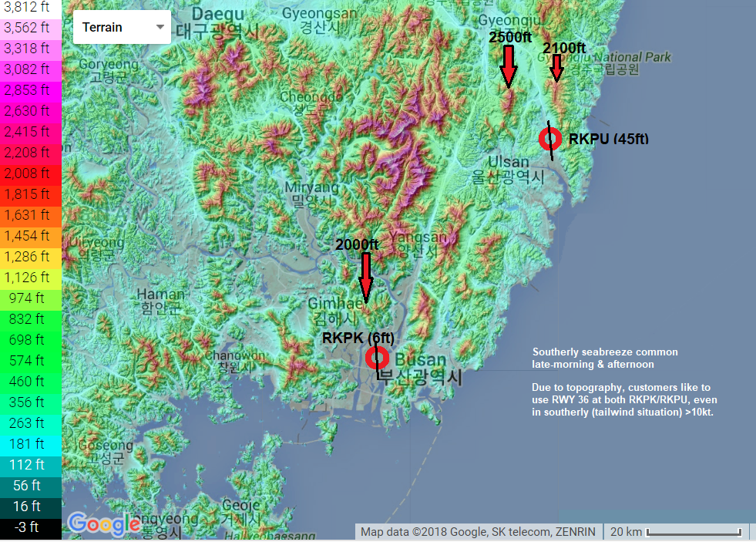Click the red arrow under 2500ft

pos(508,66)
